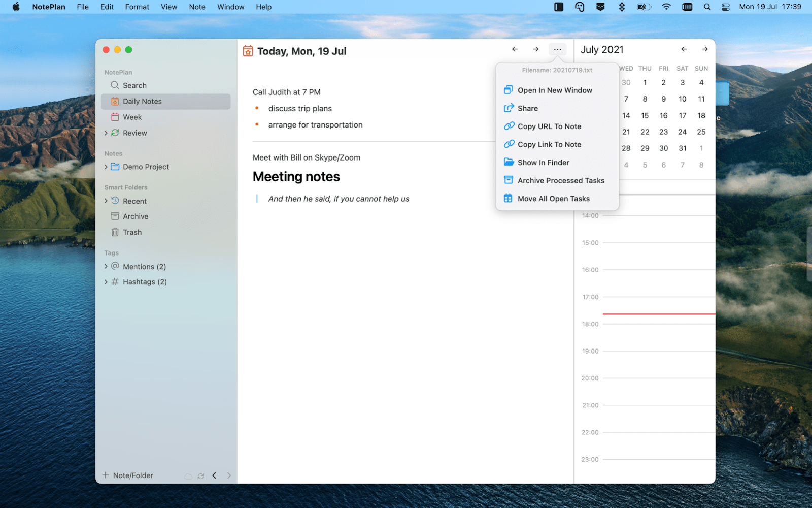This screenshot has height=508, width=812.
Task: Click the + Note/Folder button
Action: click(x=128, y=475)
